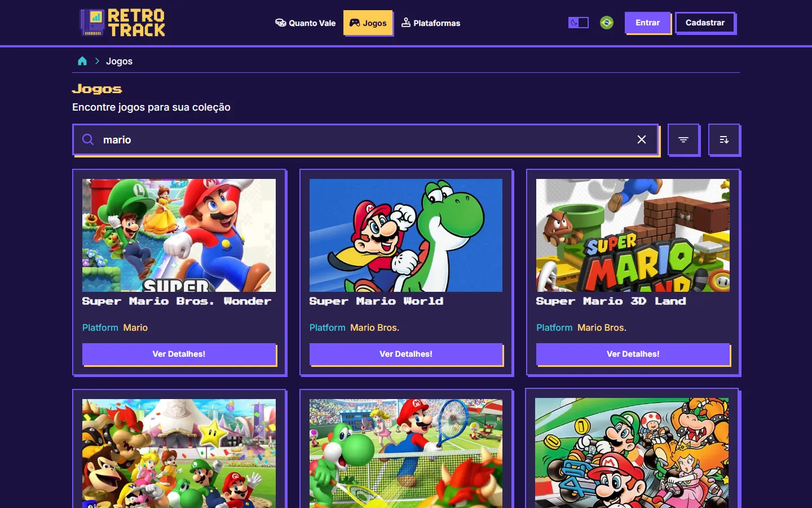
Task: Open the sort order button
Action: pyautogui.click(x=724, y=139)
